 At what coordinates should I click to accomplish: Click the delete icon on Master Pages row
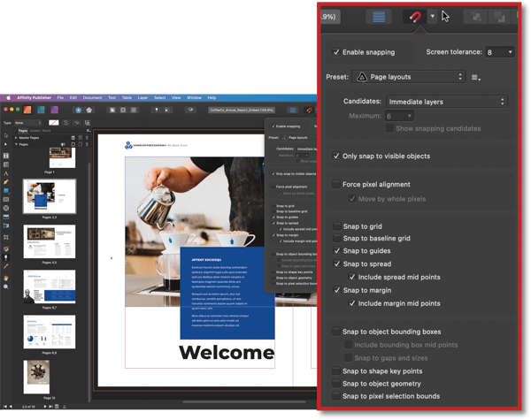pyautogui.click(x=87, y=138)
